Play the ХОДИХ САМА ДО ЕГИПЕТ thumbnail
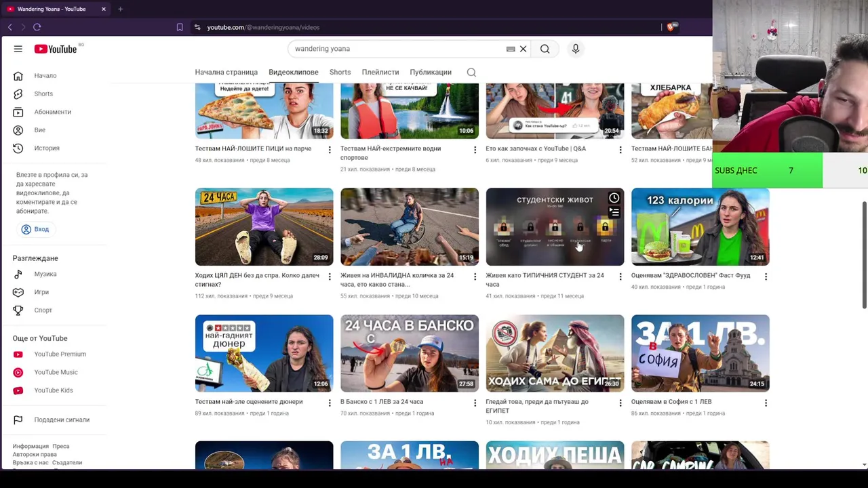Viewport: 868px width, 488px height. pos(555,353)
